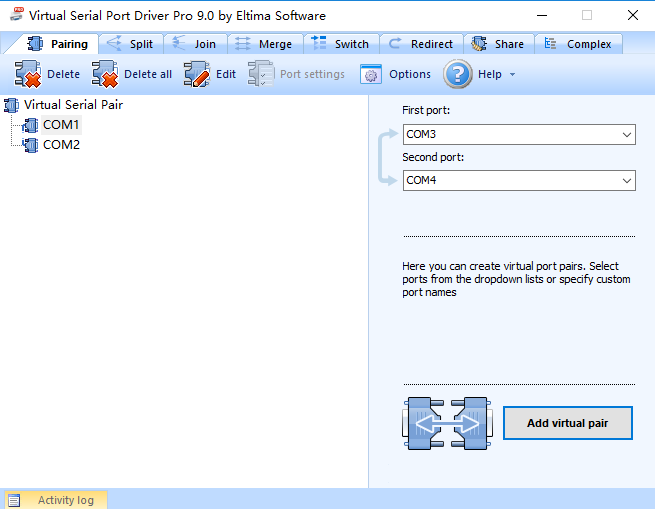Go to the Redirect tab

point(421,44)
